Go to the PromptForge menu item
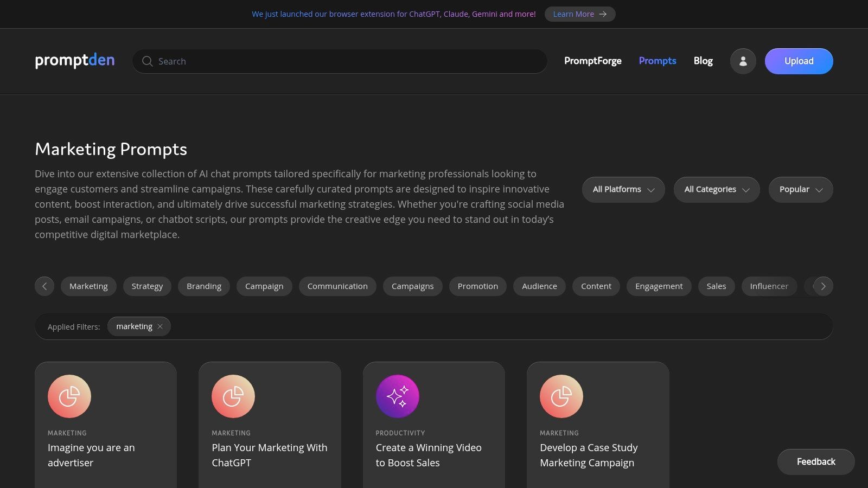868x488 pixels. tap(592, 61)
